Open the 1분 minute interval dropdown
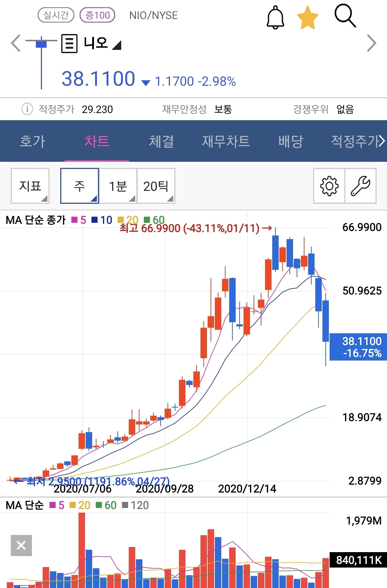 (118, 186)
